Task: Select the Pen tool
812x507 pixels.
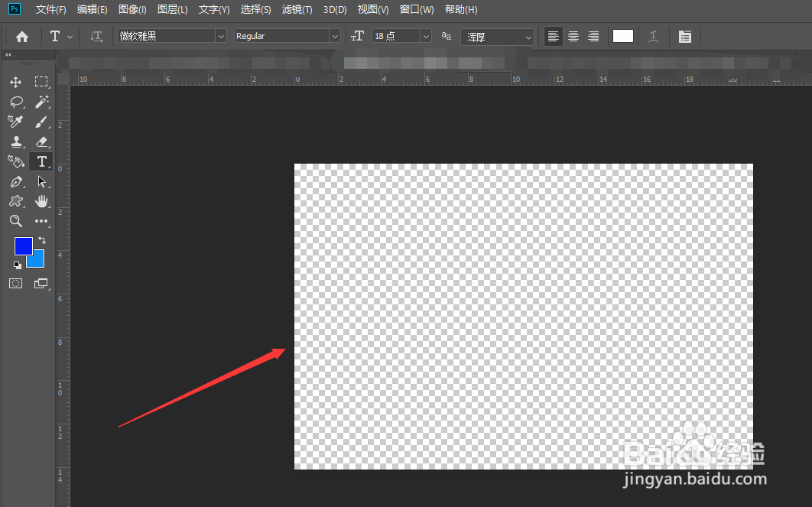Action: (15, 181)
